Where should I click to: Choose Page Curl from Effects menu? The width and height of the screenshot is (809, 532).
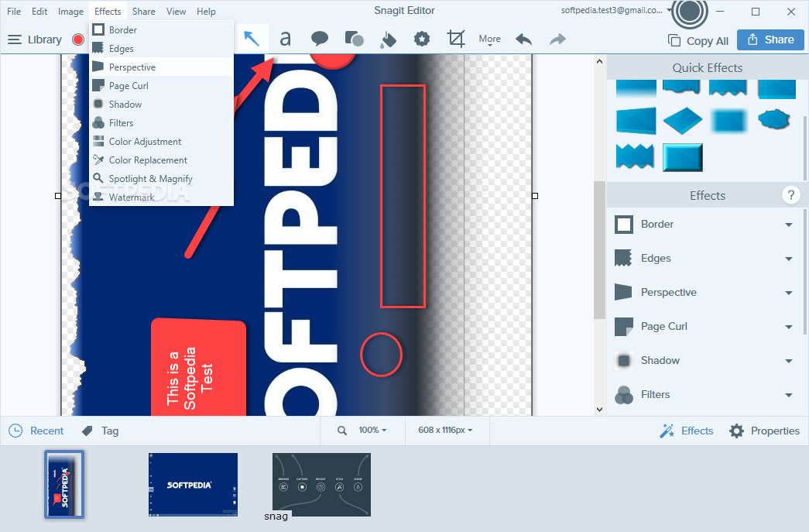[162, 86]
